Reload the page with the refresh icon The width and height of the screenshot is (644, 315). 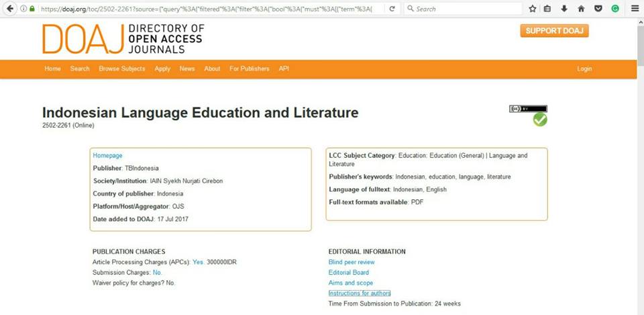(x=392, y=8)
